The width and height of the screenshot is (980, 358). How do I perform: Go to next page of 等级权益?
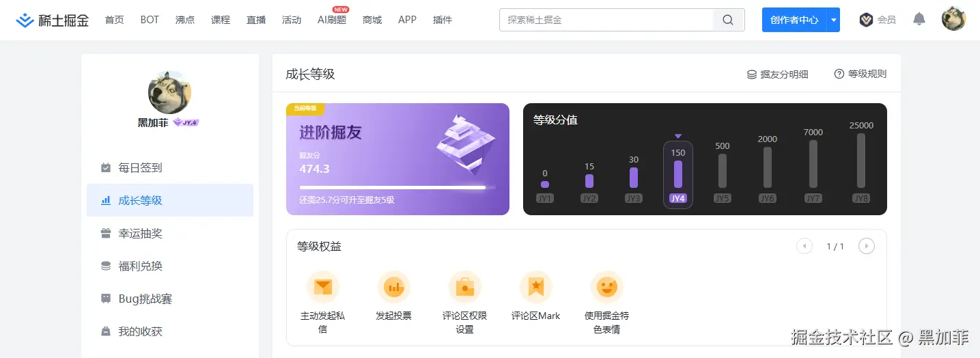[866, 246]
